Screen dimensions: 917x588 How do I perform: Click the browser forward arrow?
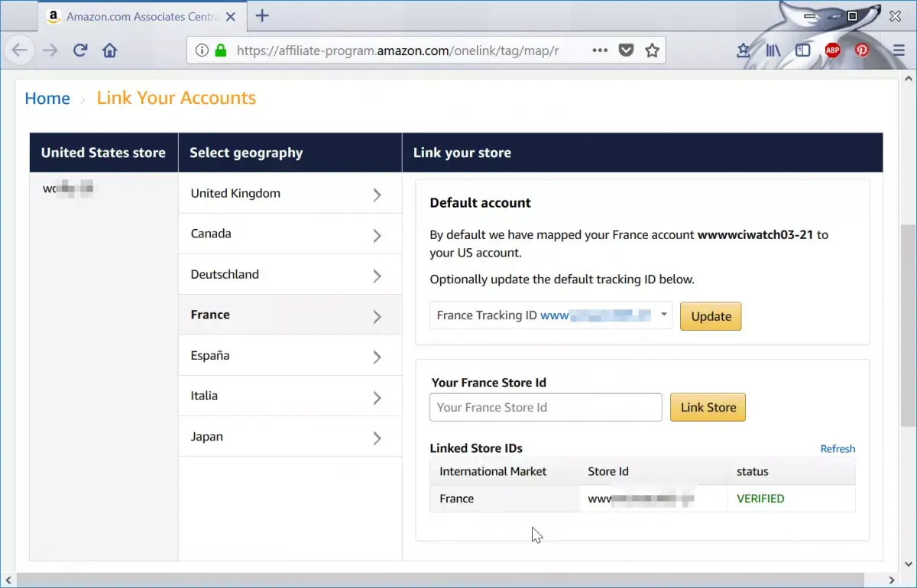(x=50, y=50)
